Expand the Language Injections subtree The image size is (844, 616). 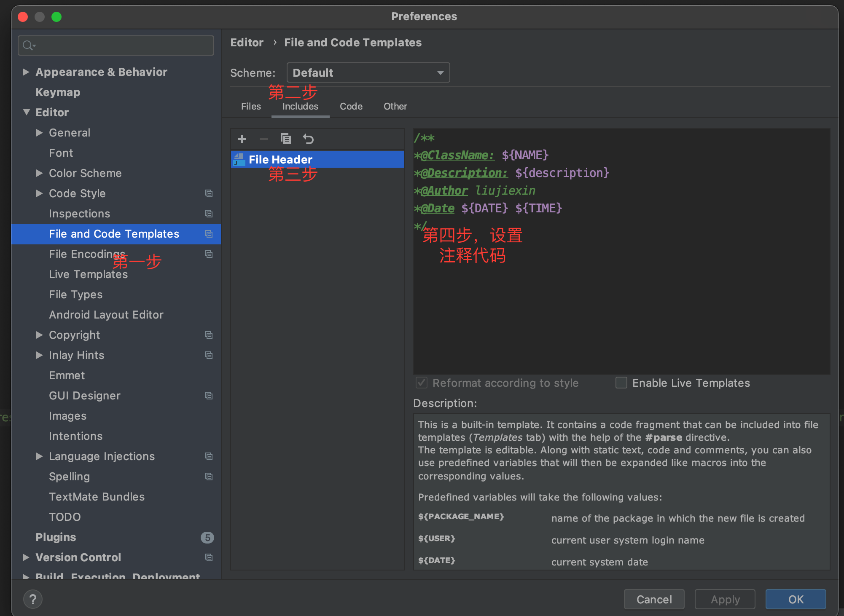coord(40,456)
